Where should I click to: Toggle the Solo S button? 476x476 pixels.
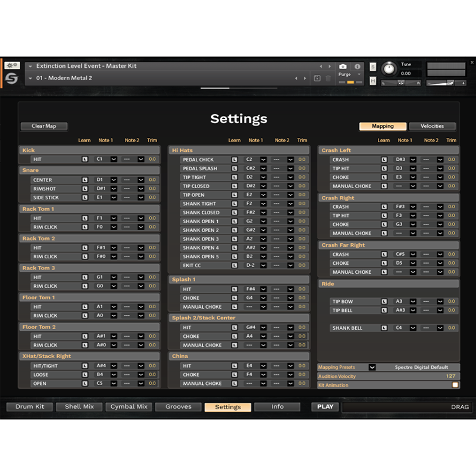pos(373,67)
